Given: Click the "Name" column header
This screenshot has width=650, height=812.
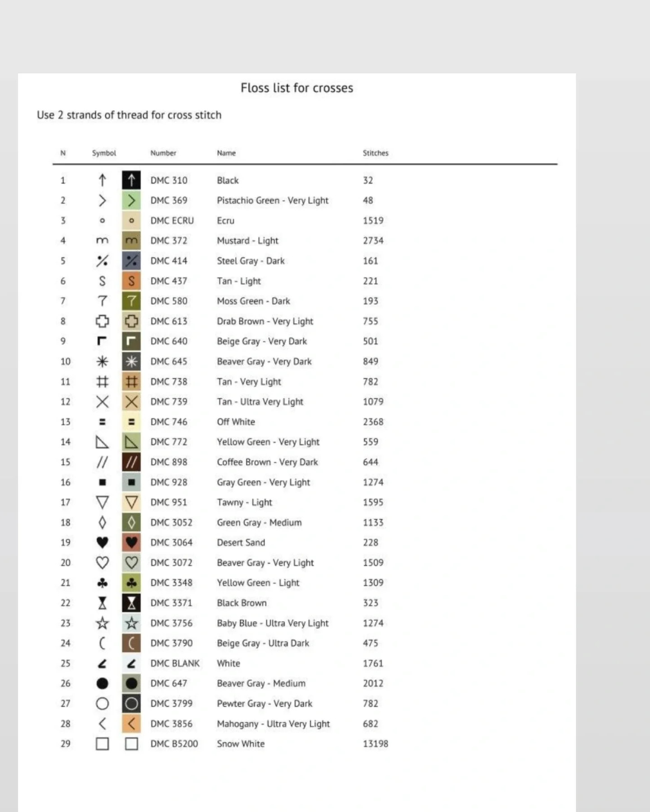Looking at the screenshot, I should coord(226,153).
